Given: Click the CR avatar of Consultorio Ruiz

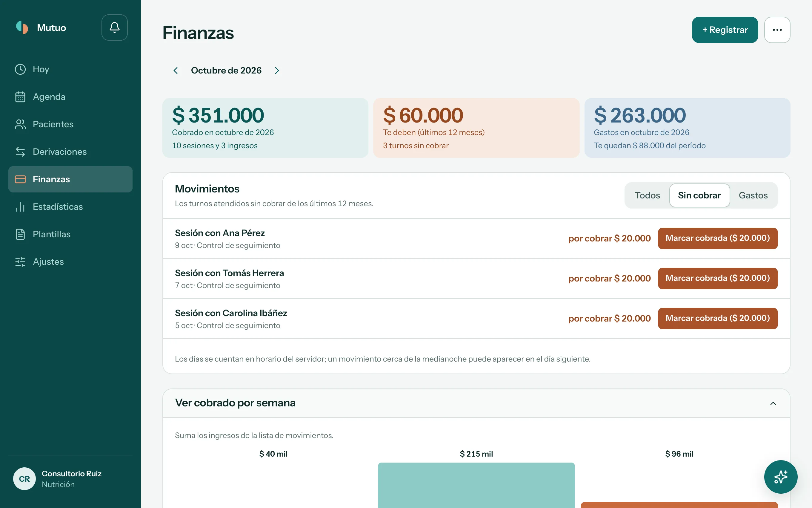Looking at the screenshot, I should 24,479.
